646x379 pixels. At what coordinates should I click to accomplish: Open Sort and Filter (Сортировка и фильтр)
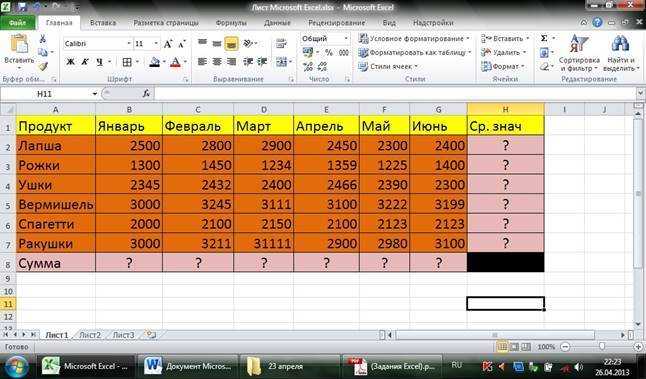(x=579, y=53)
